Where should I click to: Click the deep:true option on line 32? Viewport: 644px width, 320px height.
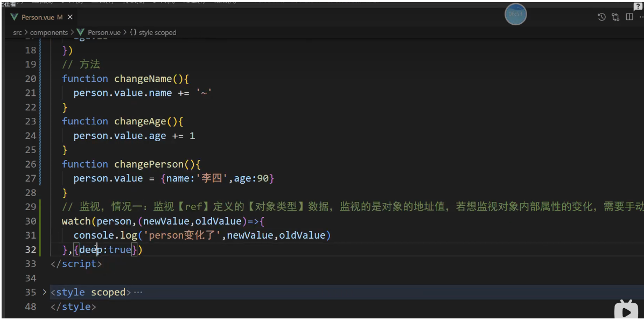pyautogui.click(x=105, y=250)
